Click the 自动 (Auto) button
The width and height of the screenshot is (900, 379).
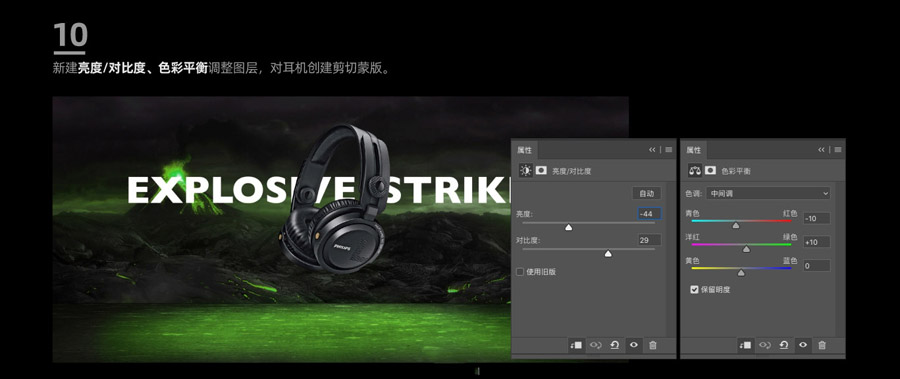(646, 193)
